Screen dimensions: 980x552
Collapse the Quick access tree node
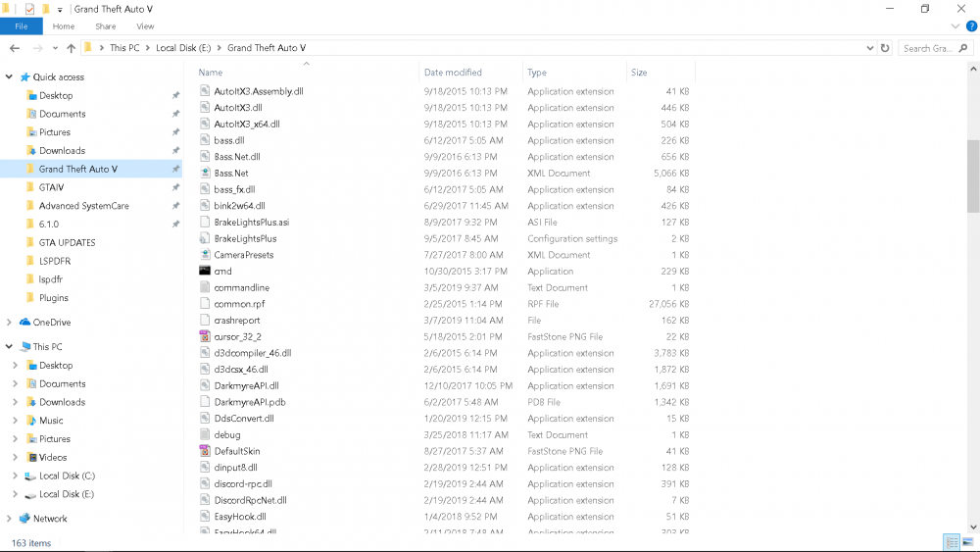9,76
